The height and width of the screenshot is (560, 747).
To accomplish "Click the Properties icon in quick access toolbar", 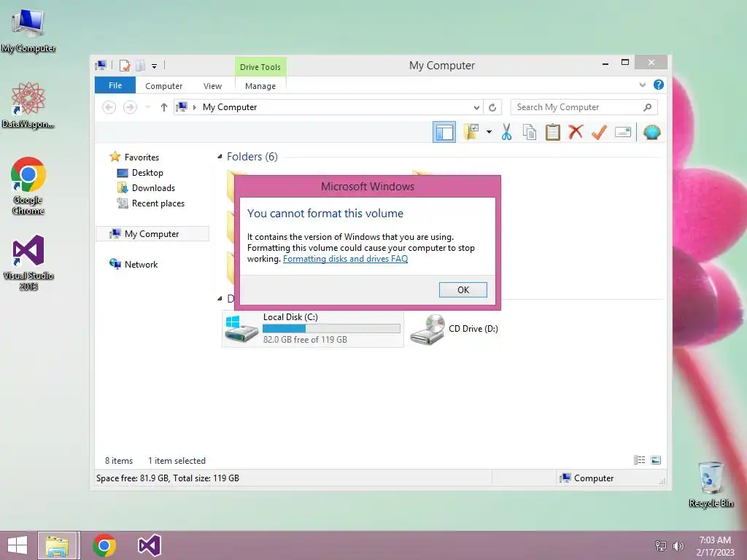I will coord(125,65).
